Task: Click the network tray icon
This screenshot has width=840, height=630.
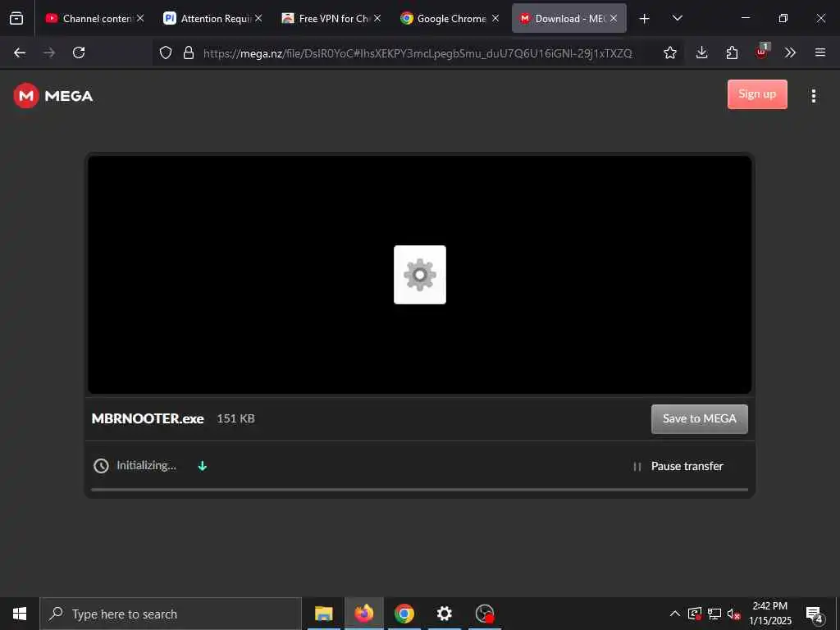Action: [x=714, y=614]
